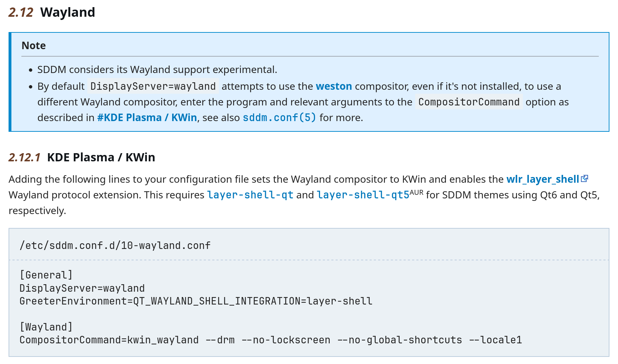Click the CompositorCommand=kwin_wayland line
618x364 pixels.
[271, 340]
